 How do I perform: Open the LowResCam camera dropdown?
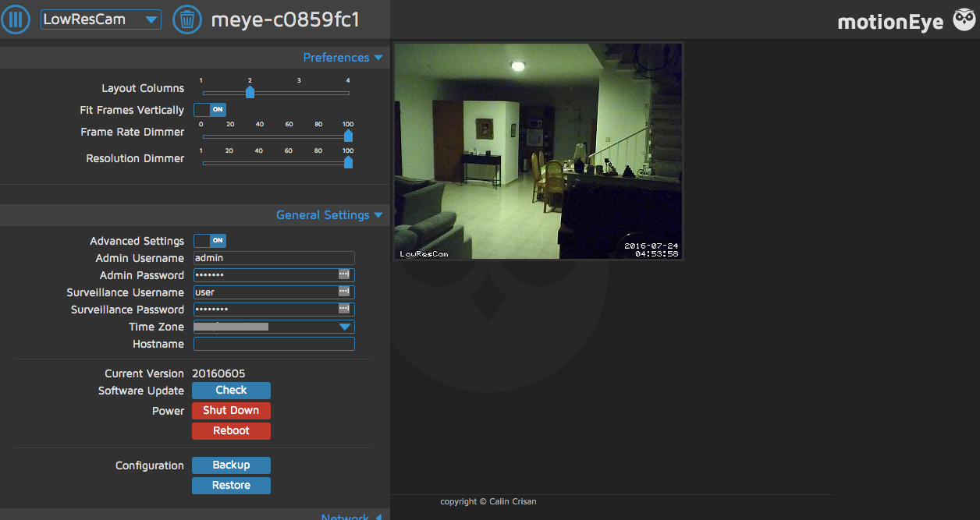point(101,19)
